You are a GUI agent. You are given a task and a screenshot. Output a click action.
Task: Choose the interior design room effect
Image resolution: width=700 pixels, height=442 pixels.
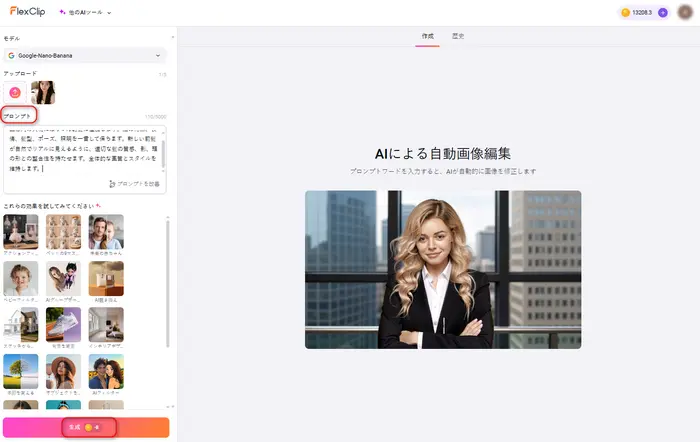(x=106, y=325)
